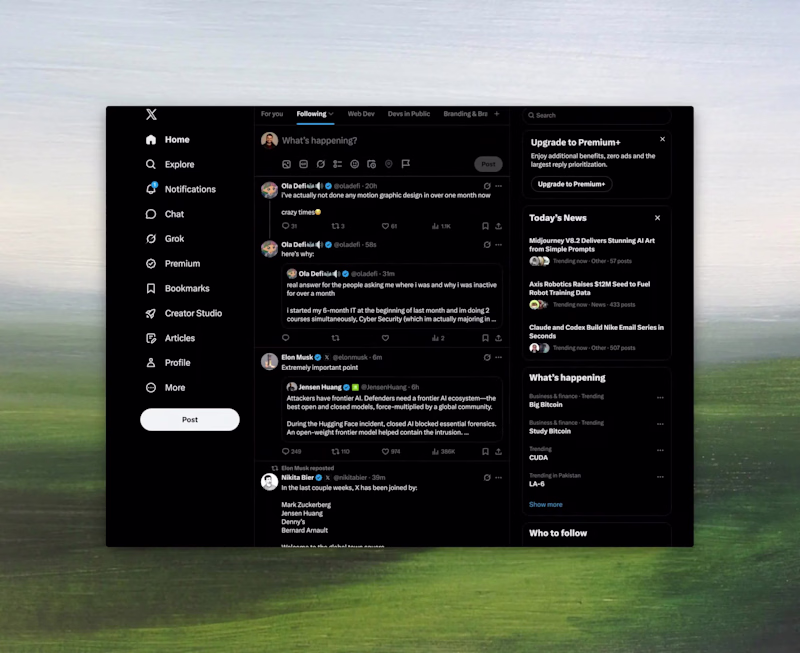This screenshot has width=800, height=653.
Task: Open Grok from the sidebar
Action: (164, 239)
